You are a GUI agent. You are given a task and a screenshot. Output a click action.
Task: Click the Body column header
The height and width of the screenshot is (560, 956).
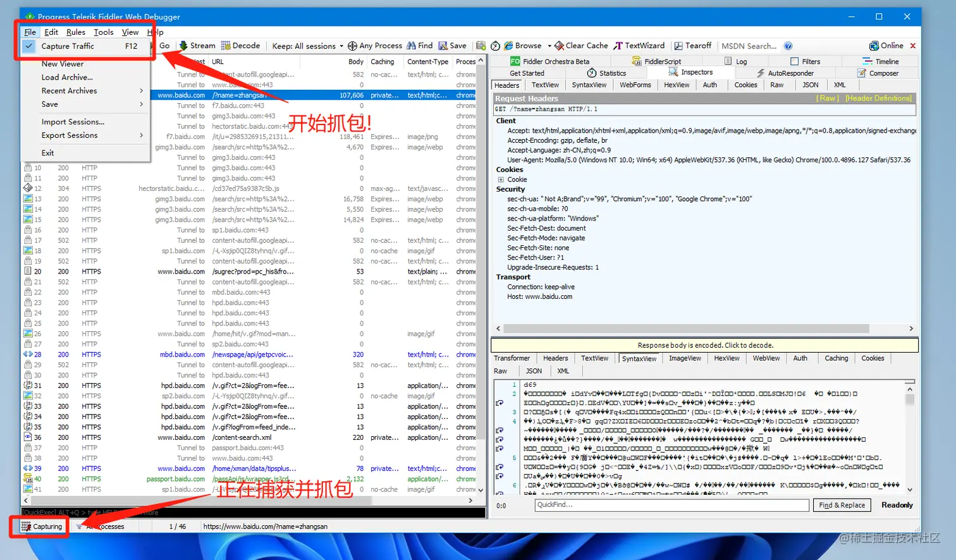coord(355,62)
